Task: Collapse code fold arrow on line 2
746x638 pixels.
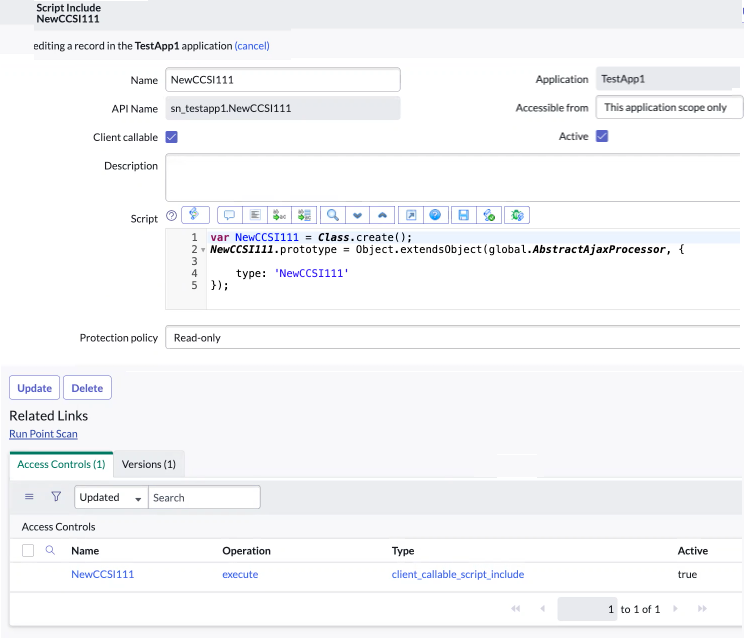Action: click(x=203, y=250)
